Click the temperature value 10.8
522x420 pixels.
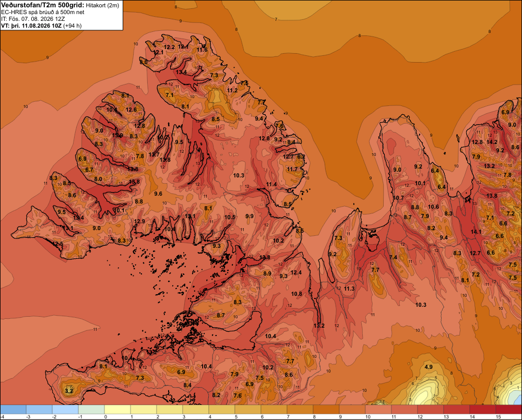(x=296, y=294)
